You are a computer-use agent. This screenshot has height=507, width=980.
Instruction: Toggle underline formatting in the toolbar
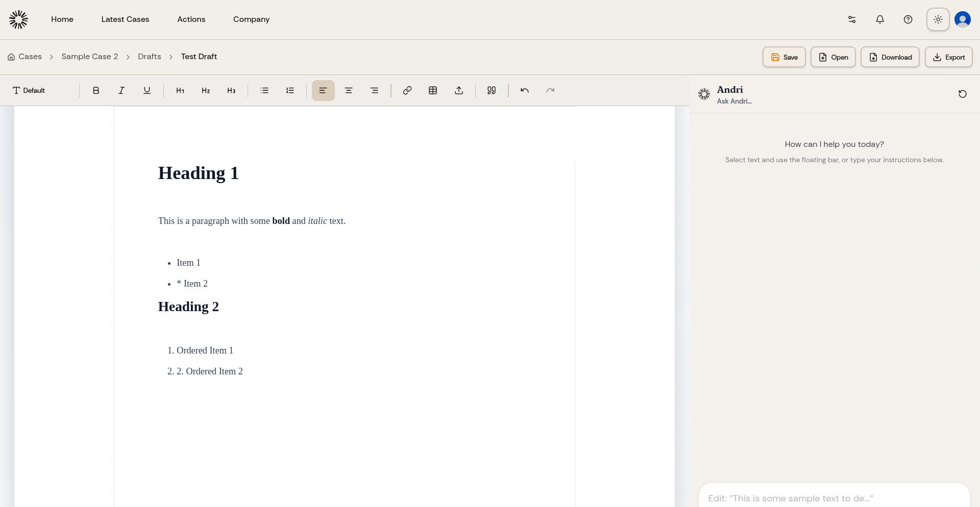147,91
